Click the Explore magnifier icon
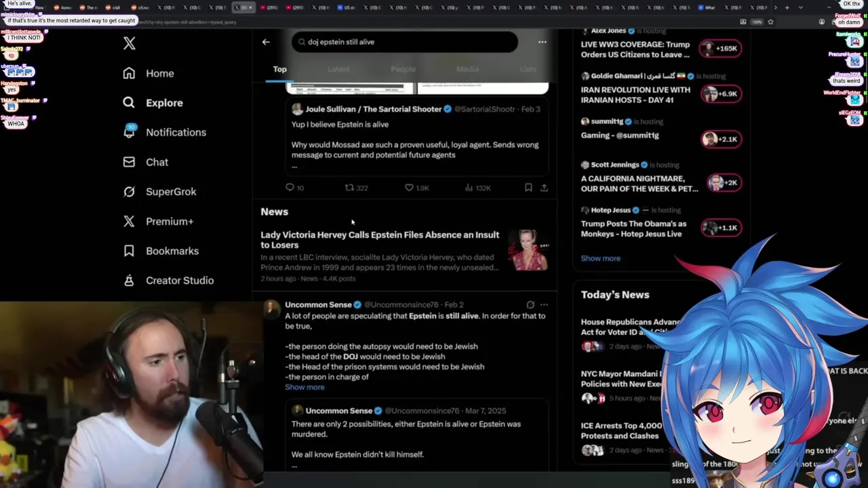 click(129, 103)
